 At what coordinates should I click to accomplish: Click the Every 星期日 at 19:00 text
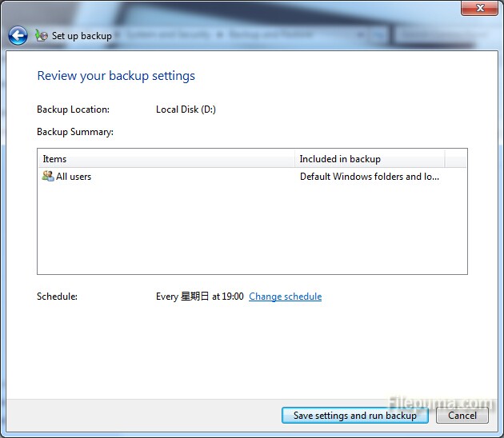pyautogui.click(x=200, y=296)
